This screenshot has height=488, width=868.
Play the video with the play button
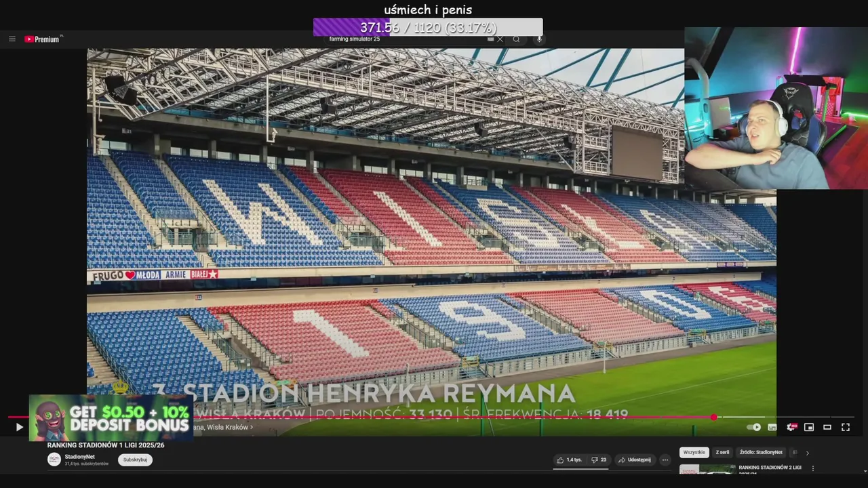[x=19, y=427]
